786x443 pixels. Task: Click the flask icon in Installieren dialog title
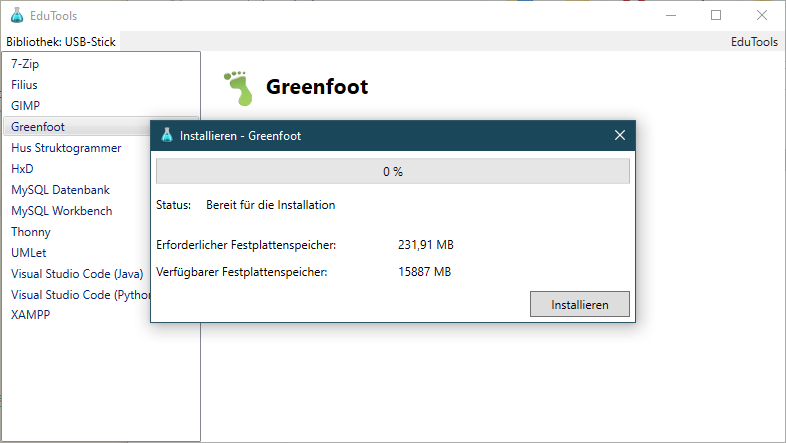click(x=167, y=135)
